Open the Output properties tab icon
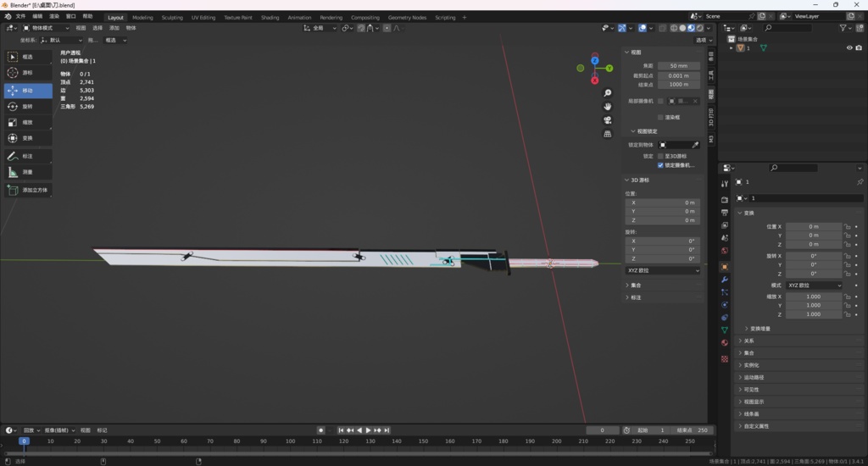The image size is (868, 466). pyautogui.click(x=725, y=213)
